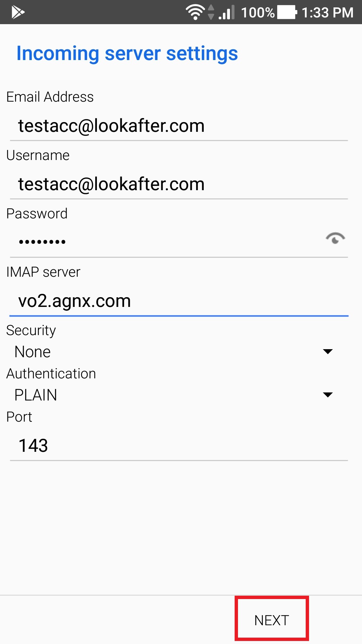Show password using the eye icon
This screenshot has height=644, width=362.
coord(335,238)
